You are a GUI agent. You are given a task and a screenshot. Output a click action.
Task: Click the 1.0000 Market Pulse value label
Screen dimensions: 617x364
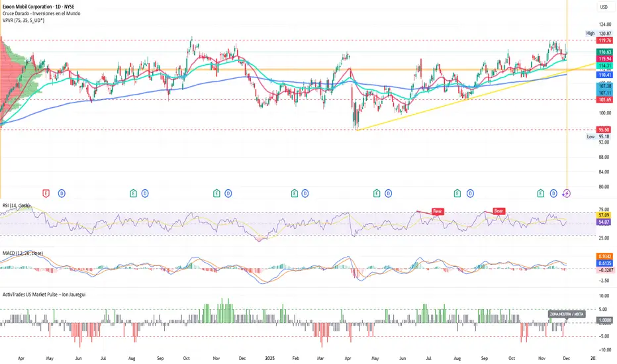tap(605, 320)
